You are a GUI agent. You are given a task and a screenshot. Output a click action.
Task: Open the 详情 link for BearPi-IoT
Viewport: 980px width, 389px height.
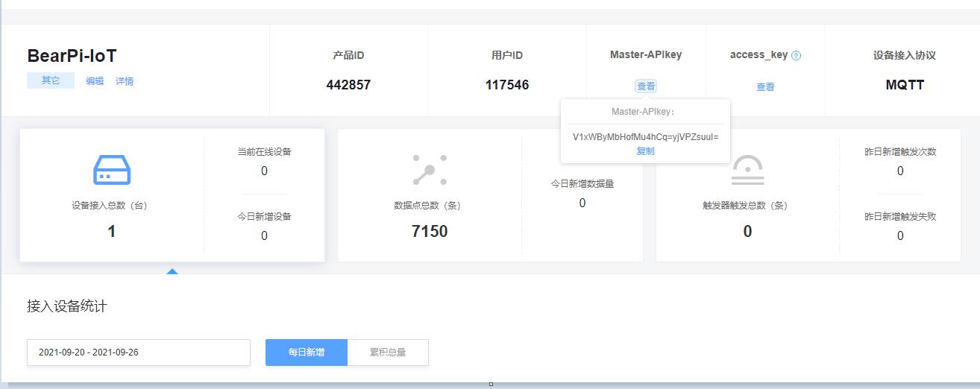[125, 81]
